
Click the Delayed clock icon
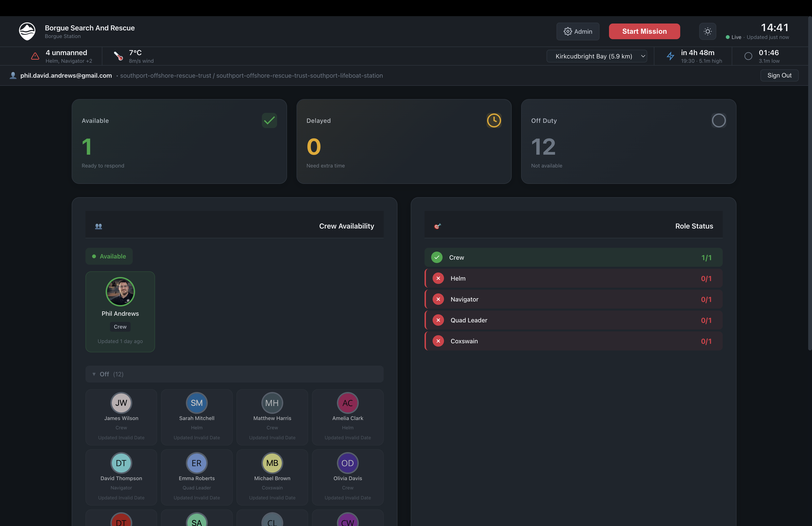pos(494,120)
